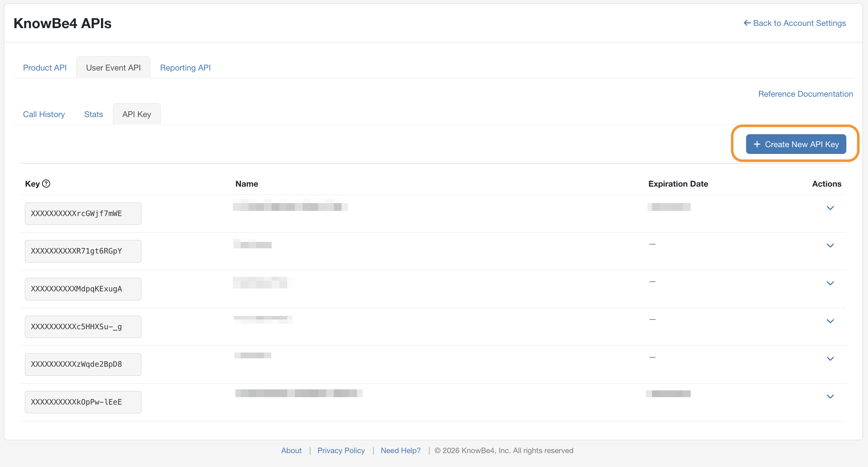Click the KnowBe4 APIs page title
The image size is (868, 467).
pyautogui.click(x=62, y=23)
